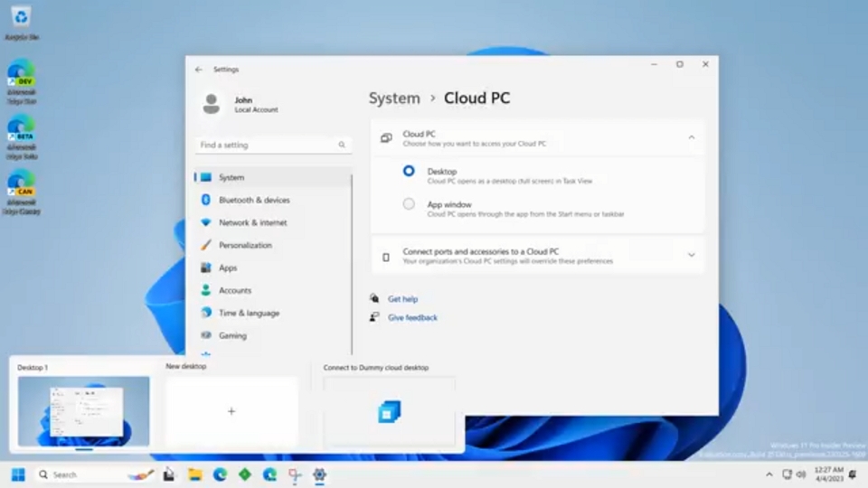Click the System breadcrumb link

point(394,98)
